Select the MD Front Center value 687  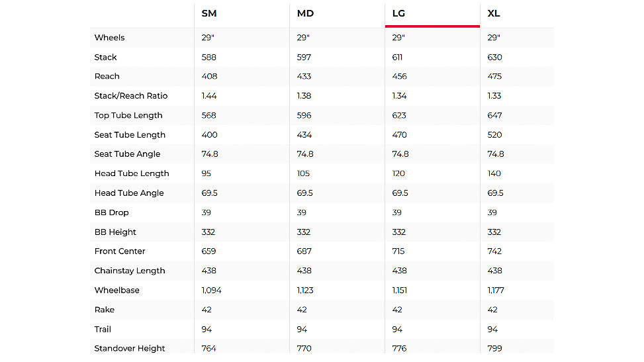coord(304,251)
